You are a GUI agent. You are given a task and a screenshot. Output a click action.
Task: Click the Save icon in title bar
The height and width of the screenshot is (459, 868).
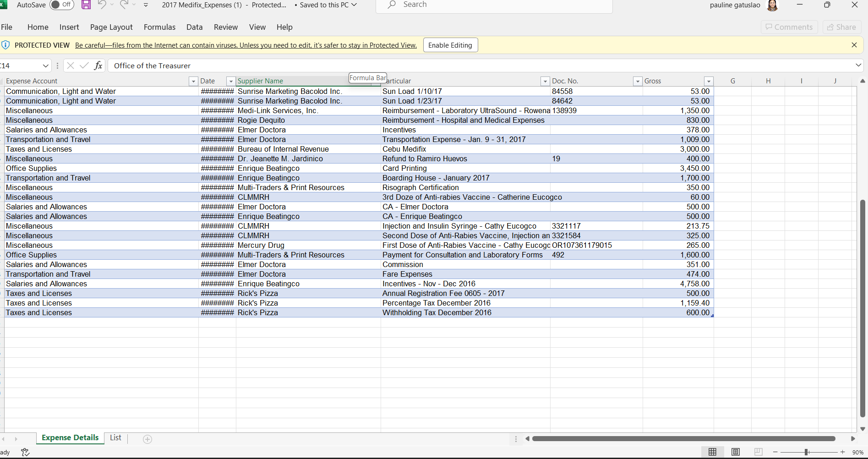pos(86,5)
